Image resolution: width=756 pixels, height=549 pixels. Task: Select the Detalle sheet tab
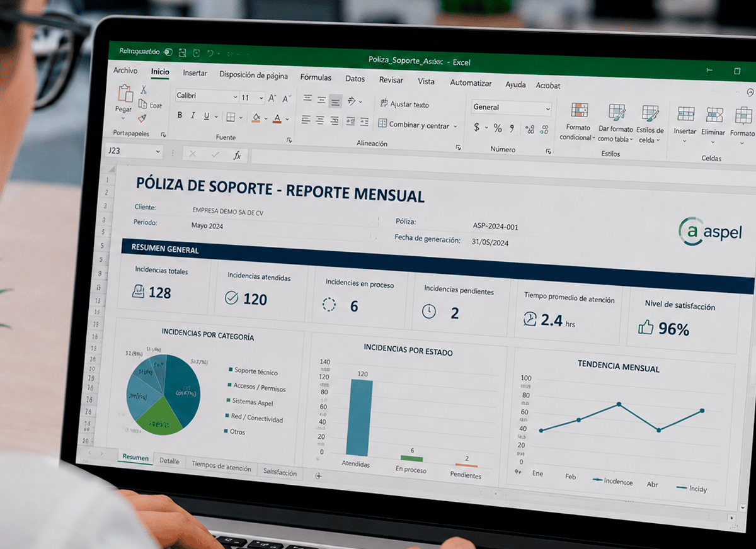point(169,461)
